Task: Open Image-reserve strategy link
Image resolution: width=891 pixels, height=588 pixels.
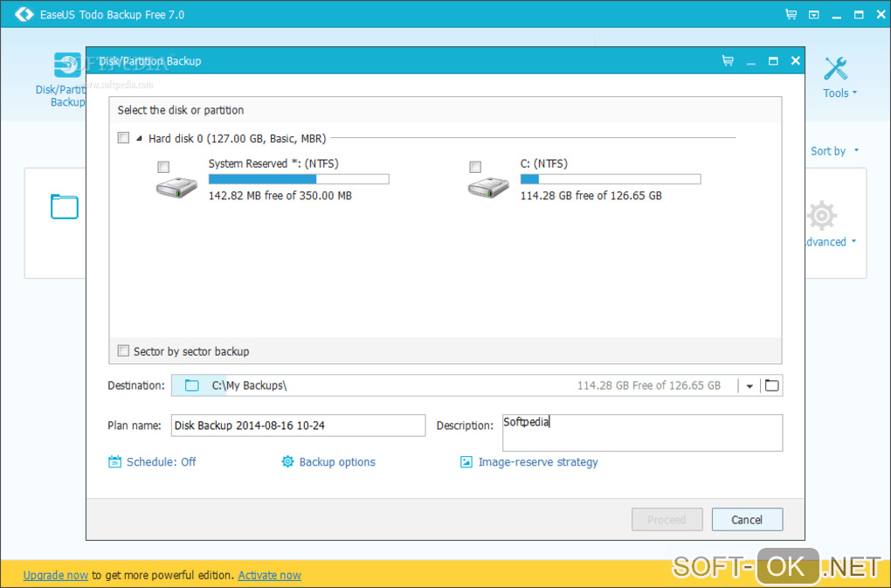Action: (538, 462)
